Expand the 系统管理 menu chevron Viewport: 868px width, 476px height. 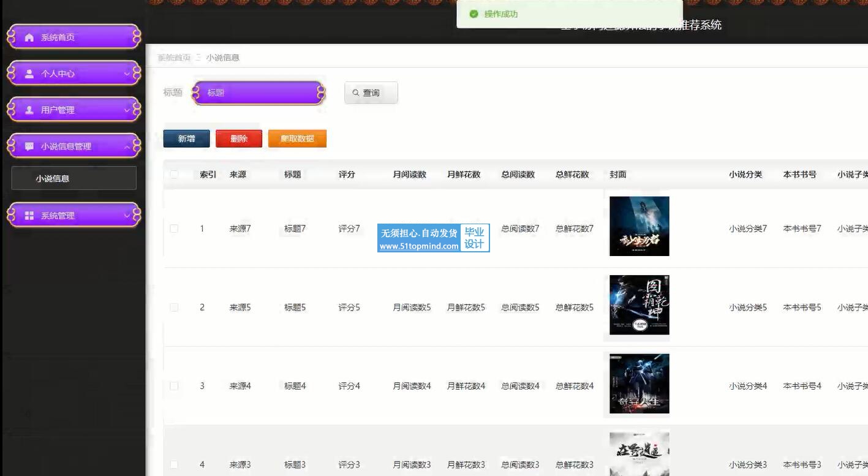[127, 216]
